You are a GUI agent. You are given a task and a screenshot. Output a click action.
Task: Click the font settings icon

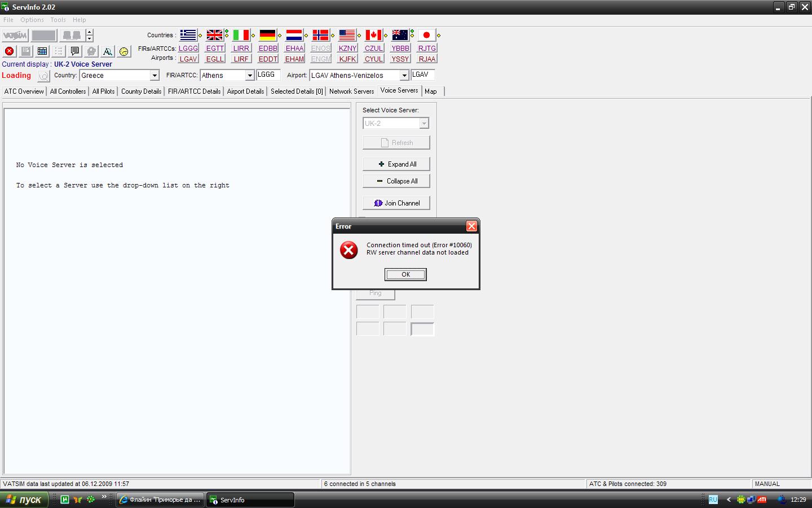tap(107, 51)
